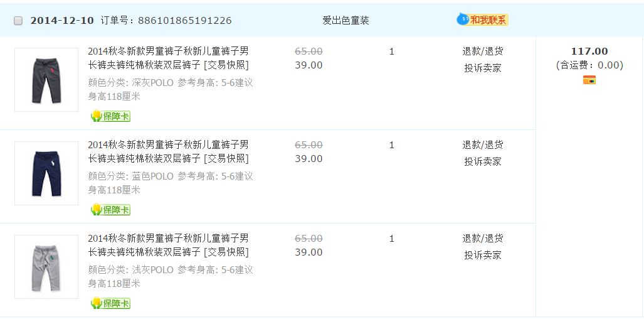
Task: Click 退款/退货 for the dark gray pants
Action: pyautogui.click(x=483, y=51)
